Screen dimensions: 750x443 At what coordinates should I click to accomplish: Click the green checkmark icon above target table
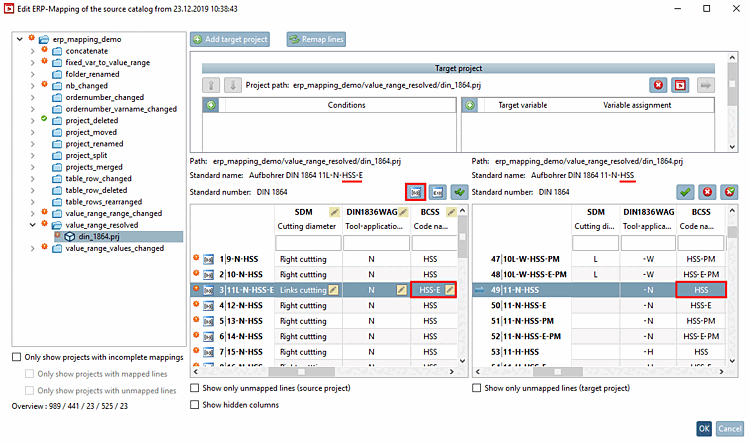685,192
